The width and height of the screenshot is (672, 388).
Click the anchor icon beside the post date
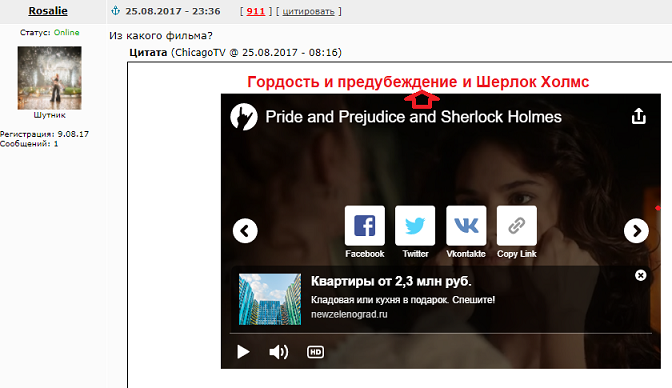[x=115, y=11]
